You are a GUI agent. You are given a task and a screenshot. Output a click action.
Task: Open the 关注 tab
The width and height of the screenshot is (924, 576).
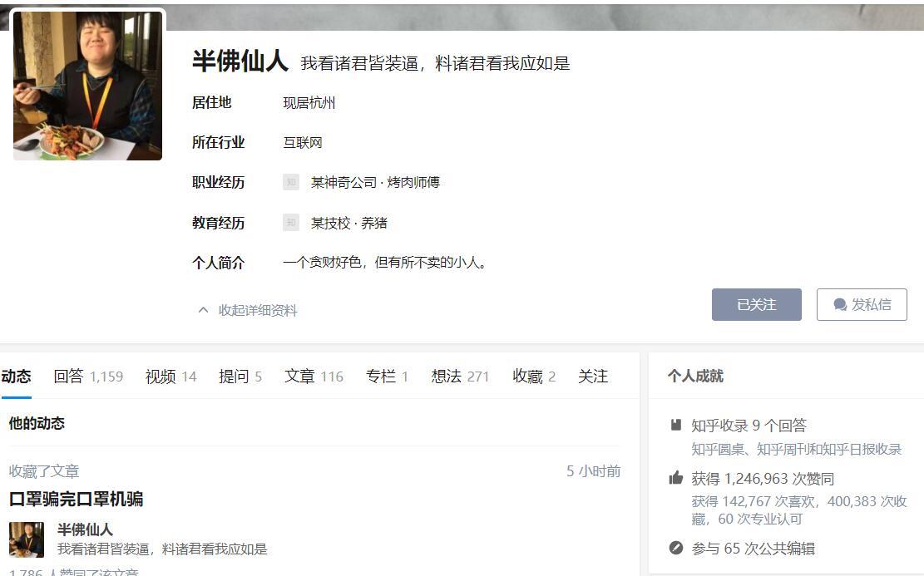pyautogui.click(x=592, y=376)
